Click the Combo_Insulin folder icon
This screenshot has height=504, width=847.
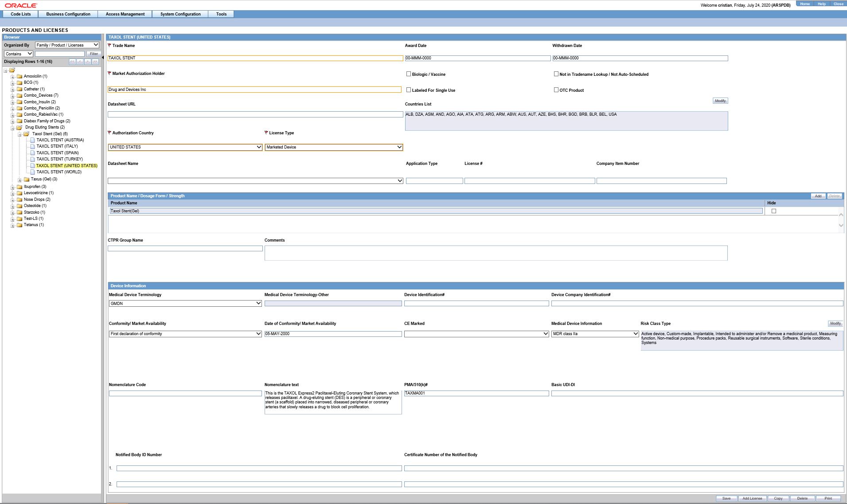pyautogui.click(x=20, y=102)
